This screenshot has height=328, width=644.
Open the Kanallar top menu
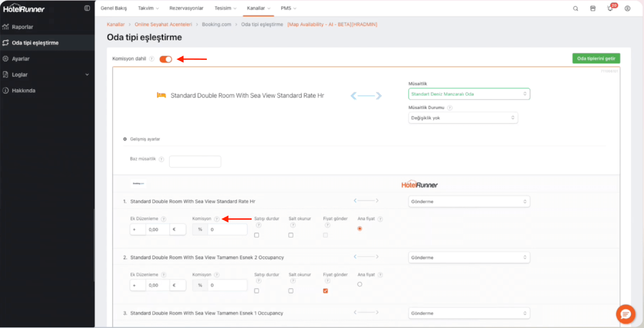(x=258, y=8)
